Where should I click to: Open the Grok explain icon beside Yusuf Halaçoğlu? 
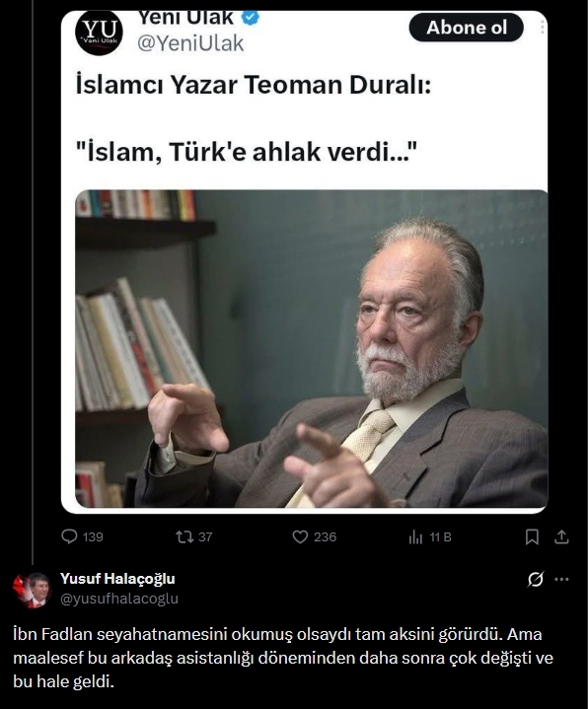pyautogui.click(x=535, y=579)
